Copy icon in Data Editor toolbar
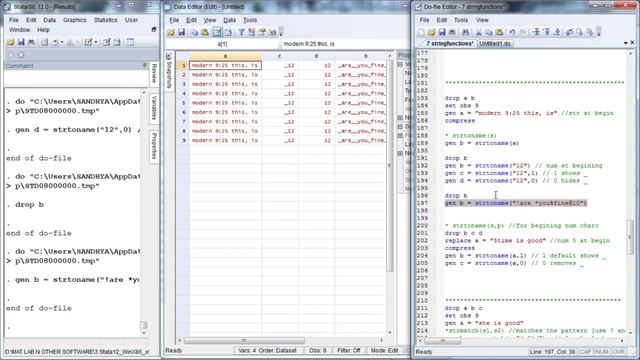This screenshot has height=360, width=640. pyautogui.click(x=195, y=32)
